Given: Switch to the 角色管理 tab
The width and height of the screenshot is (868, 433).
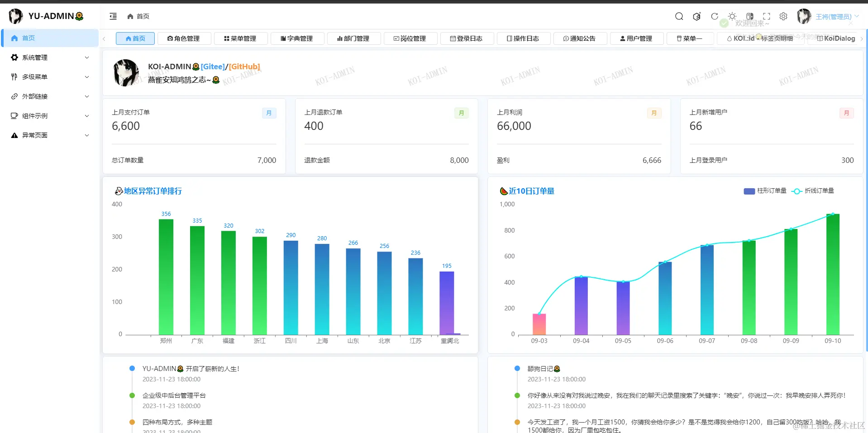Looking at the screenshot, I should click(184, 38).
